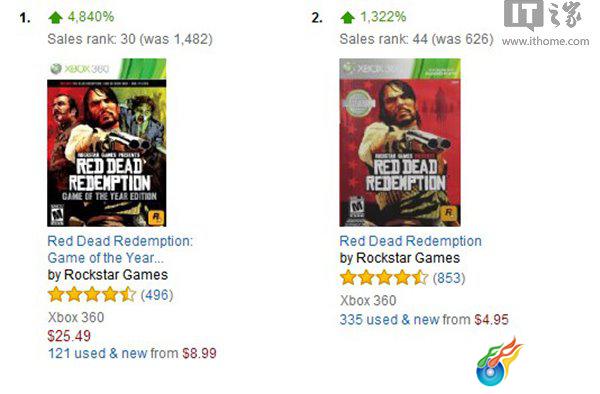The width and height of the screenshot is (600, 394).
Task: Click the green up arrow next to 4,840%
Action: 55,18
